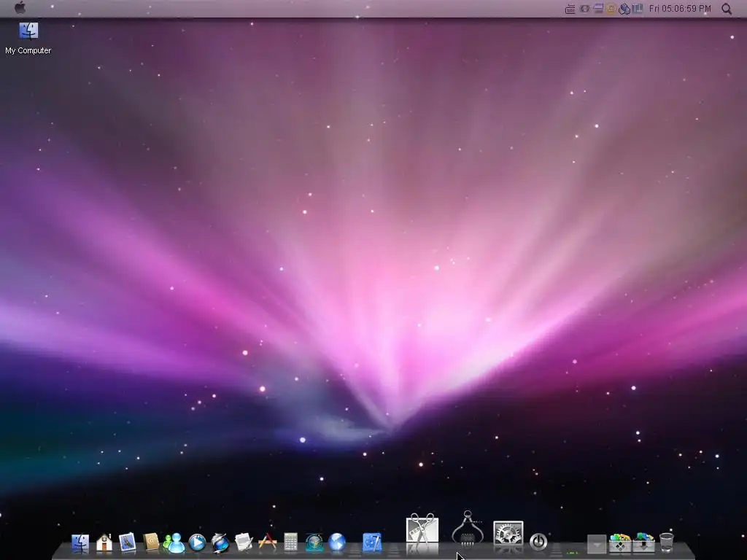Open the Apple logo menu
Viewport: 747px width, 560px height.
click(x=20, y=7)
